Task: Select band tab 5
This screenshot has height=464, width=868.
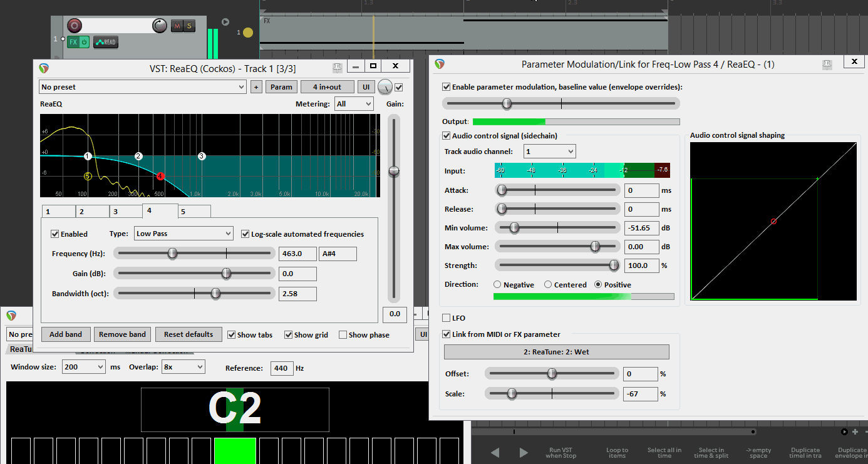Action: [x=194, y=212]
